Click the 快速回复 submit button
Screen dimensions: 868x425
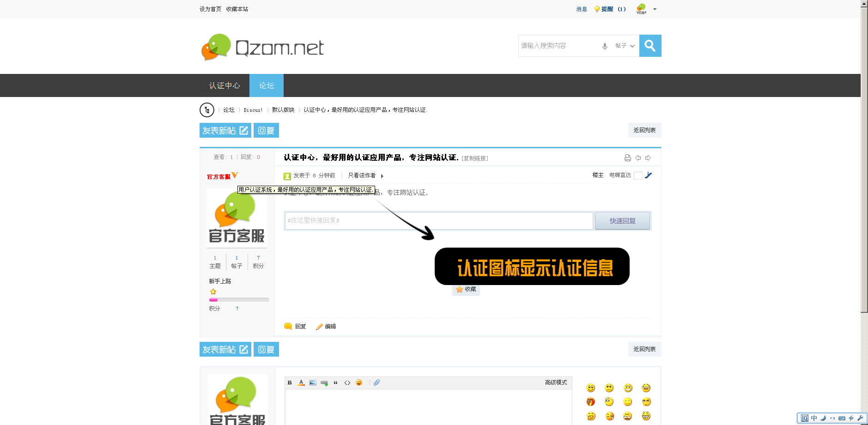pos(622,221)
